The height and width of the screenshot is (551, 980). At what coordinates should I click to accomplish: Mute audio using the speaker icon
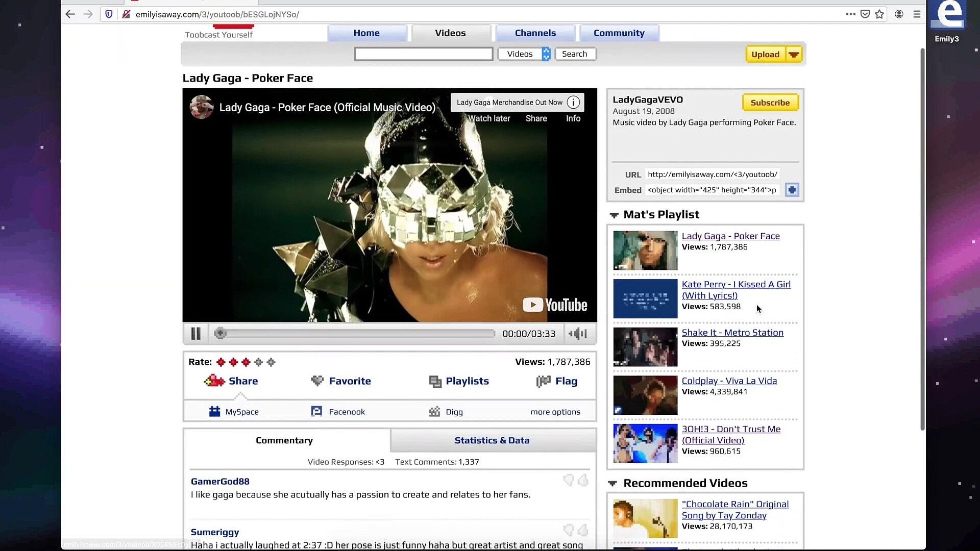[x=578, y=334]
